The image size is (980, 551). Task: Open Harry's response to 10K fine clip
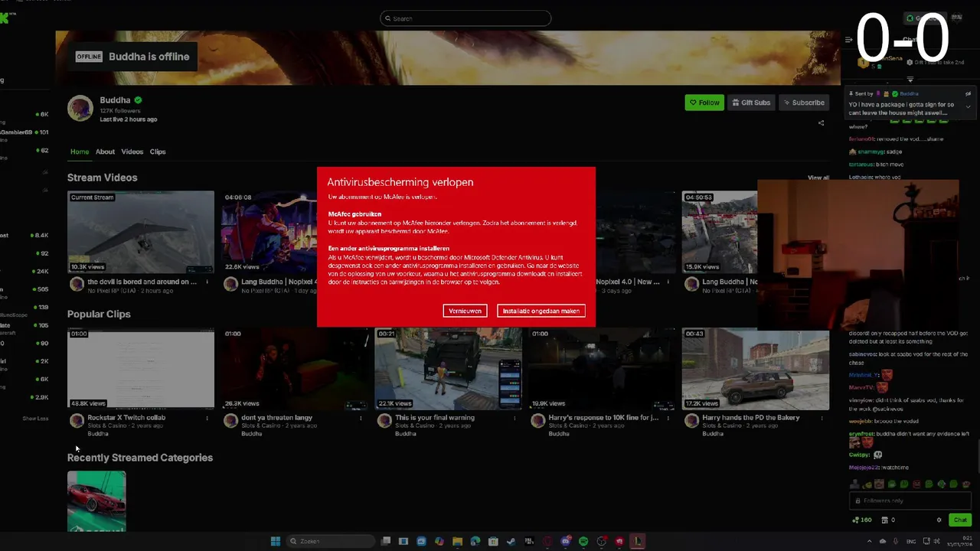602,369
